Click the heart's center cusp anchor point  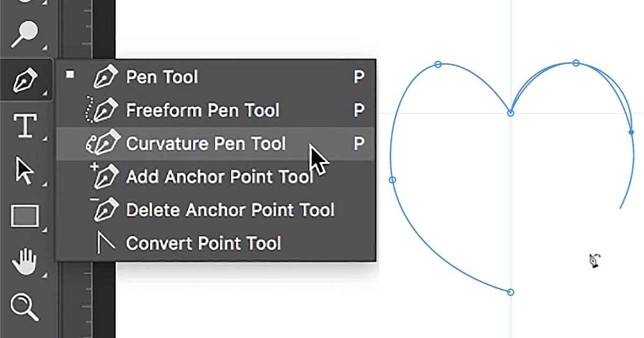[510, 113]
